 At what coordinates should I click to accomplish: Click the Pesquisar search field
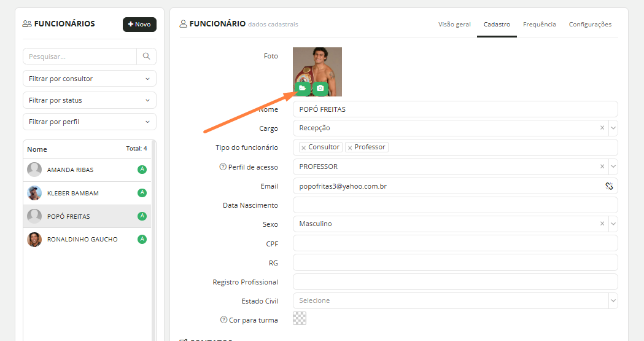[80, 57]
